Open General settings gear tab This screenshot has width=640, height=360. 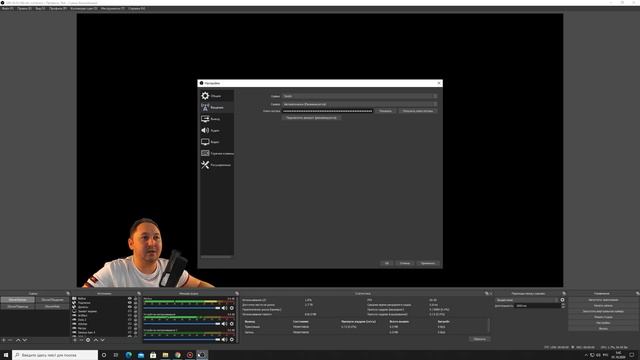[x=216, y=96]
